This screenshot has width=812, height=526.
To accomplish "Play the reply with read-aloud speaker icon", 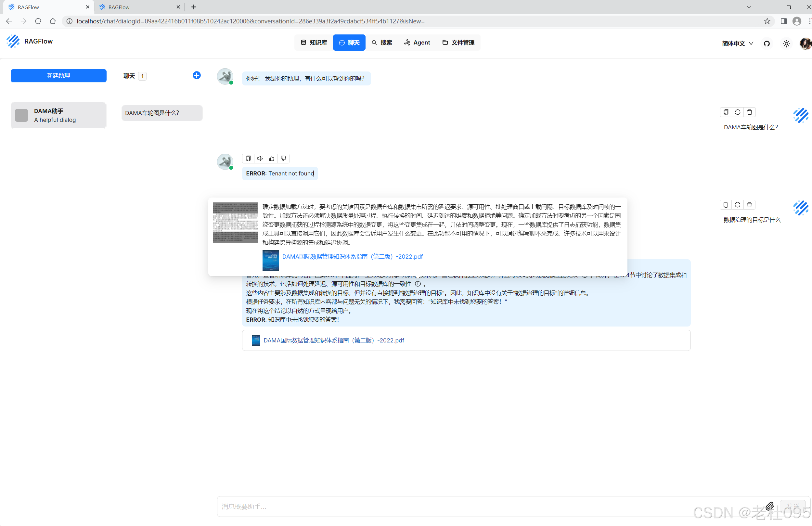I will pos(260,158).
